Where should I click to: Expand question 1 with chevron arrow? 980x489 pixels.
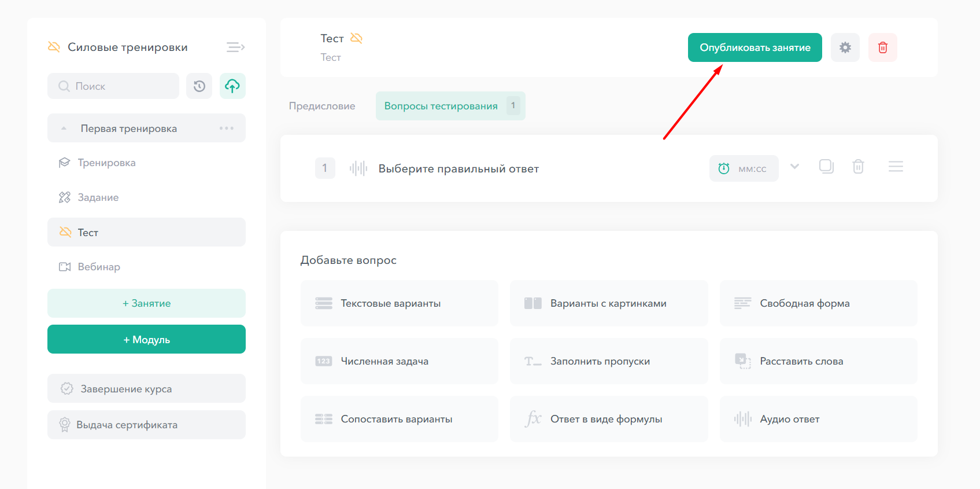tap(794, 167)
